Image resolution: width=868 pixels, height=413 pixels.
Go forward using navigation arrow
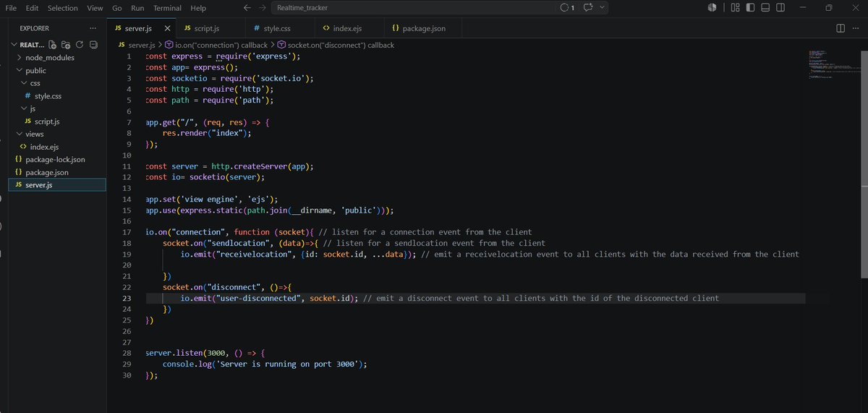click(x=263, y=8)
